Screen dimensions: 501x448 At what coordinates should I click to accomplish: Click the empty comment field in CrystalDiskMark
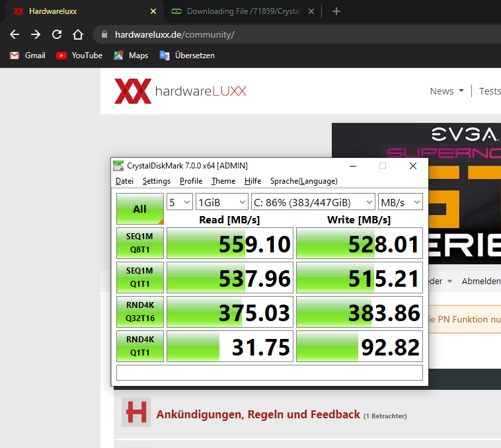tap(270, 373)
